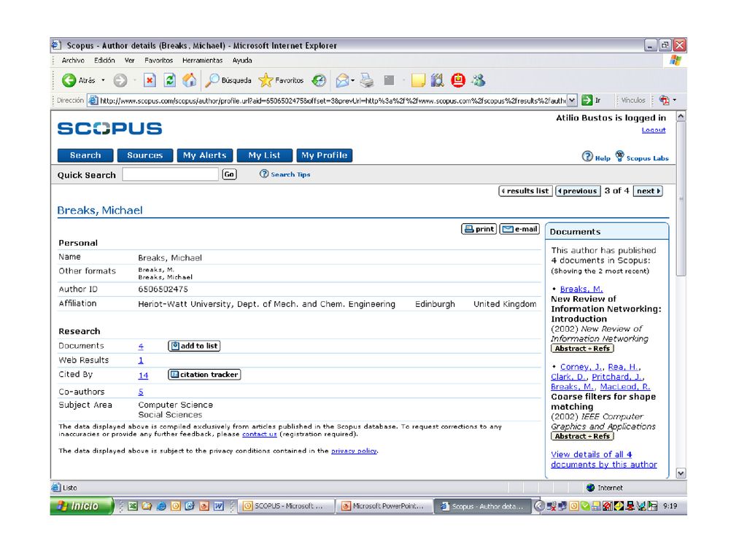Screen dimensions: 747x560
Task: Open the Web Results 1 link
Action: [x=141, y=360]
